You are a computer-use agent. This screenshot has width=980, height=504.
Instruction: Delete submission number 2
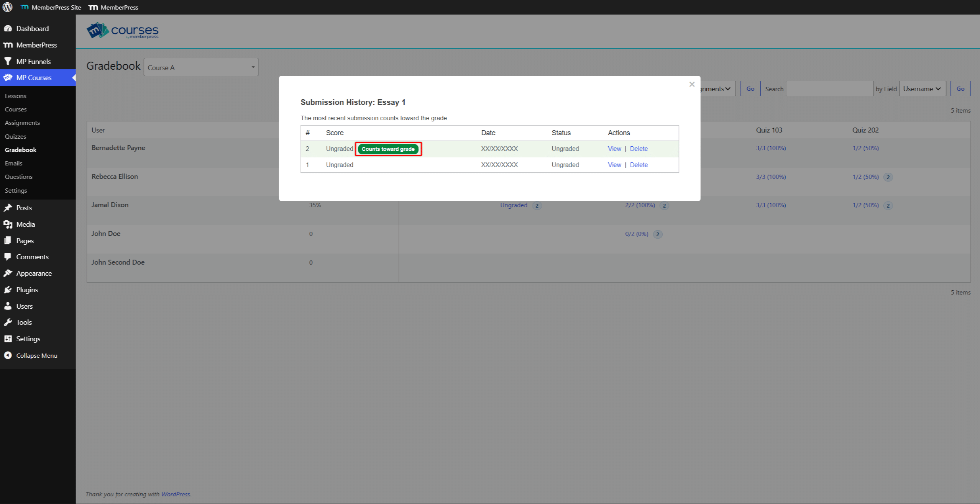(639, 149)
